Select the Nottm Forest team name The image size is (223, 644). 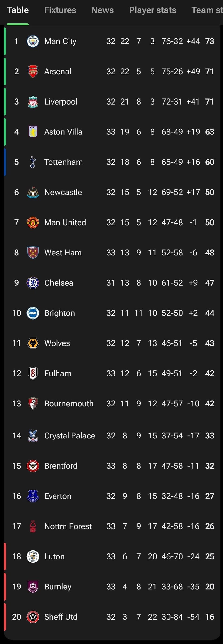pyautogui.click(x=68, y=526)
